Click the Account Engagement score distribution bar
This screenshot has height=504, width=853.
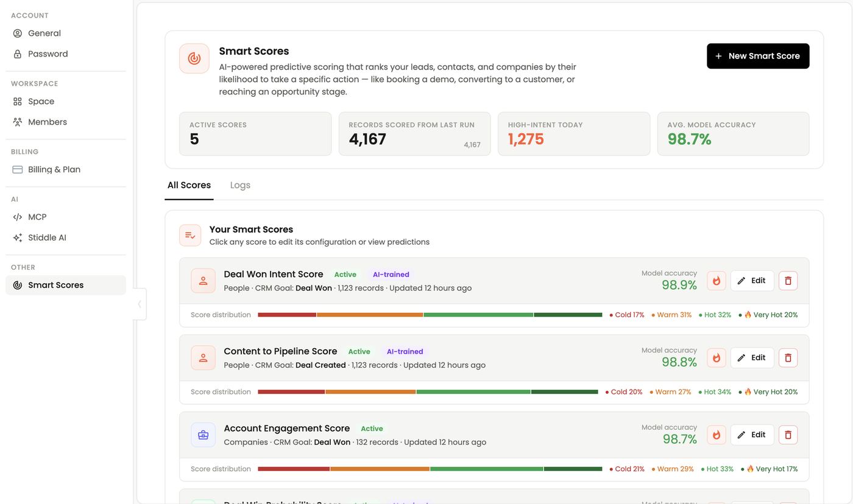(430, 469)
